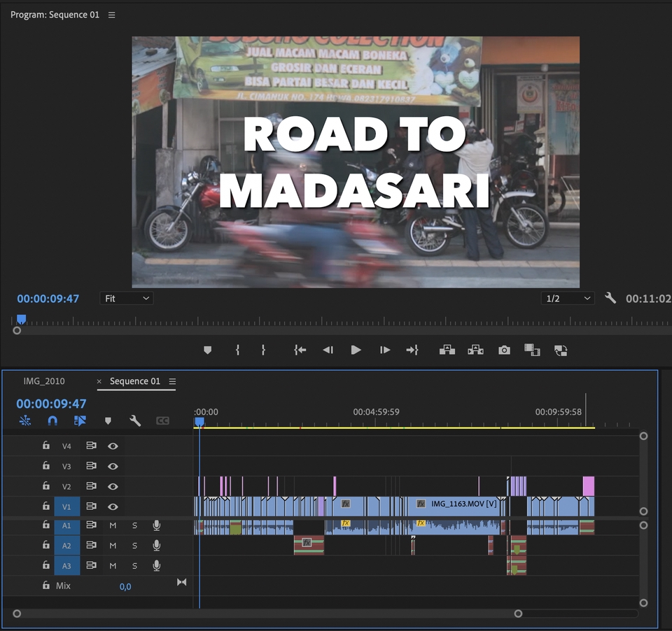
Task: Toggle sync lock on A1
Action: (91, 525)
